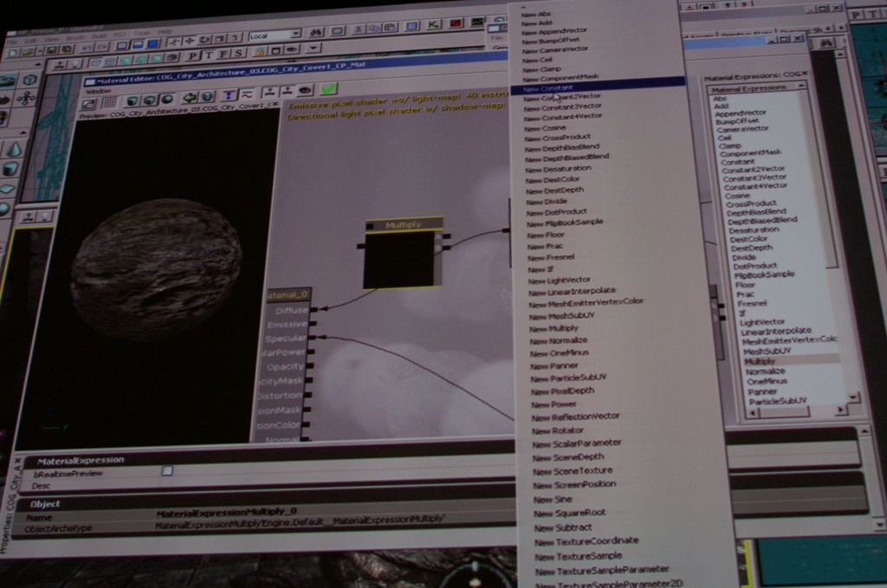Click the S button in PTFS toolbar group
Viewport: 887px width, 588px height.
pyautogui.click(x=237, y=53)
